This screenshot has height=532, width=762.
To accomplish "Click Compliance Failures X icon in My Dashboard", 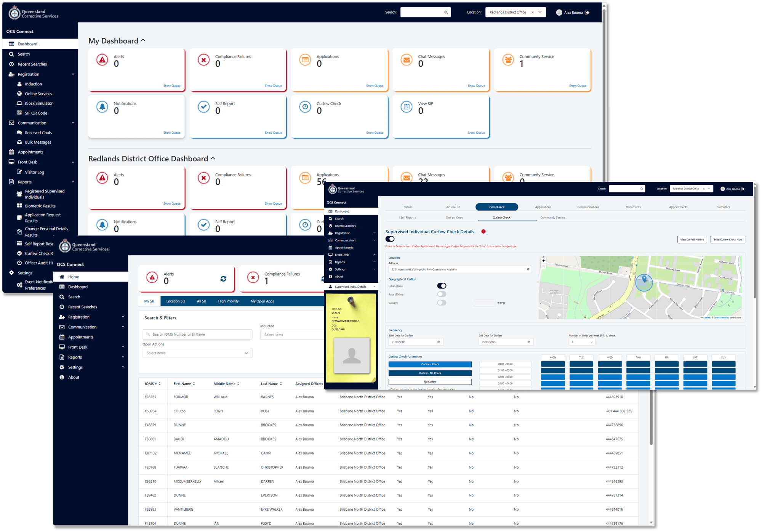I will 204,60.
